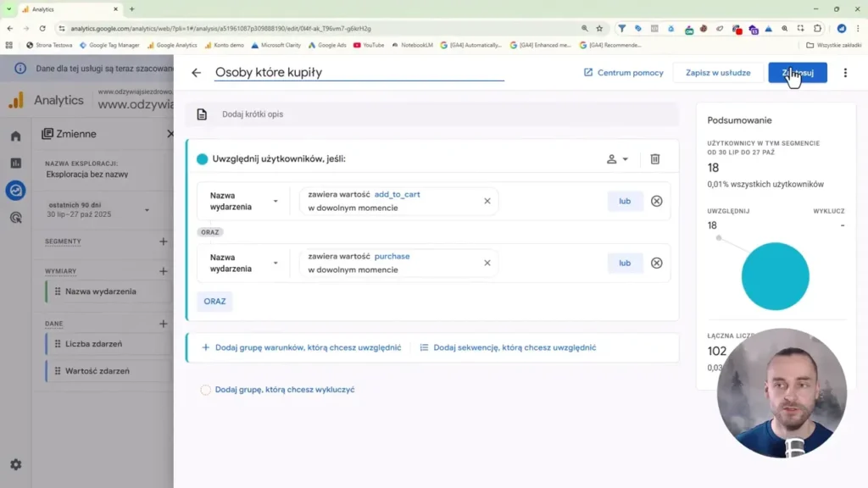Click the info icon in estimated-data banner
Image resolution: width=868 pixels, height=488 pixels.
click(20, 69)
